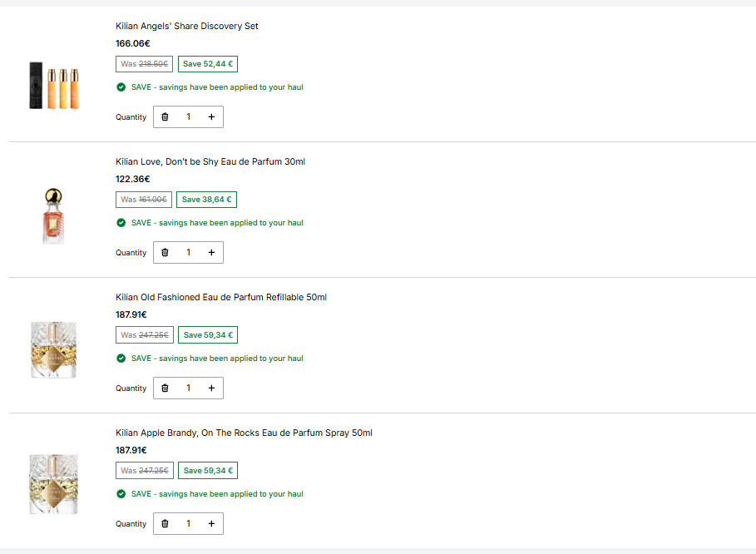Click the Save 52,44 € badge
Image resolution: width=756 pixels, height=554 pixels.
tap(208, 64)
